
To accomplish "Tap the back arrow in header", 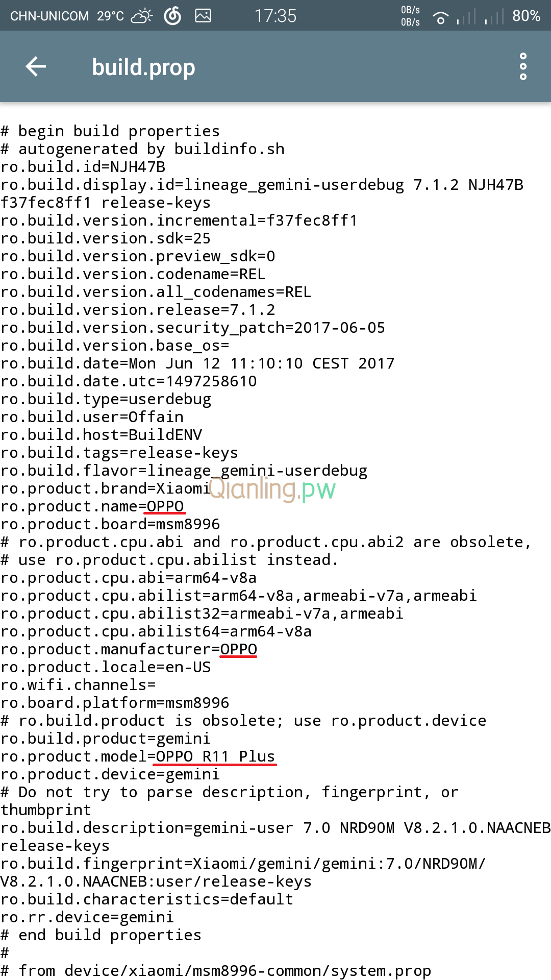I will (36, 66).
